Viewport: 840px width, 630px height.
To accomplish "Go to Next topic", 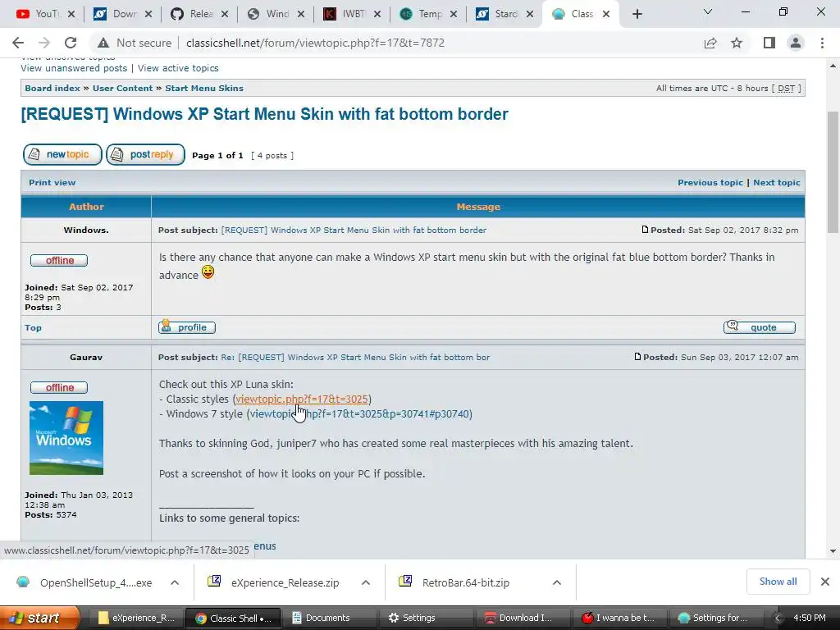I will (777, 182).
